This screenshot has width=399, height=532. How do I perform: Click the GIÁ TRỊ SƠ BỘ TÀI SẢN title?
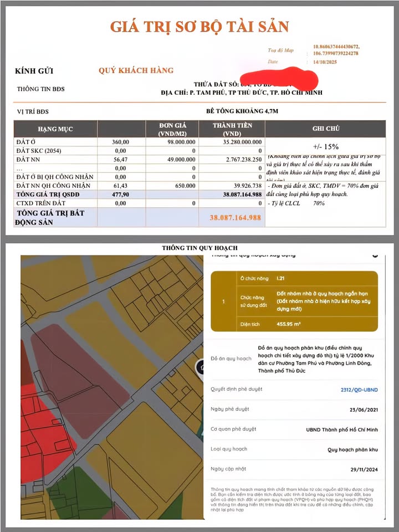tap(199, 26)
